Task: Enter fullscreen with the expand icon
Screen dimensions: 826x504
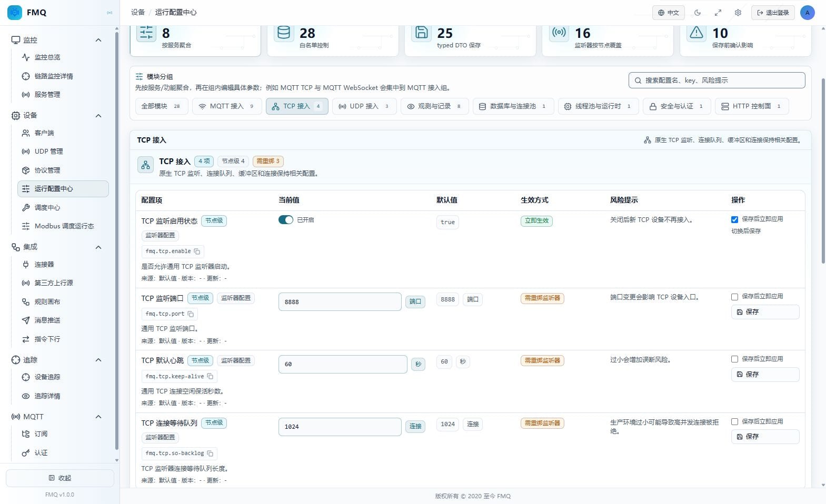Action: coord(718,13)
